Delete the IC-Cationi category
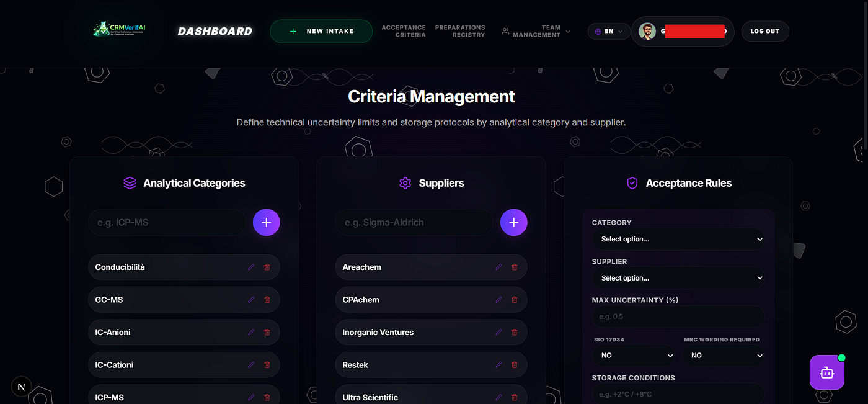 tap(267, 365)
